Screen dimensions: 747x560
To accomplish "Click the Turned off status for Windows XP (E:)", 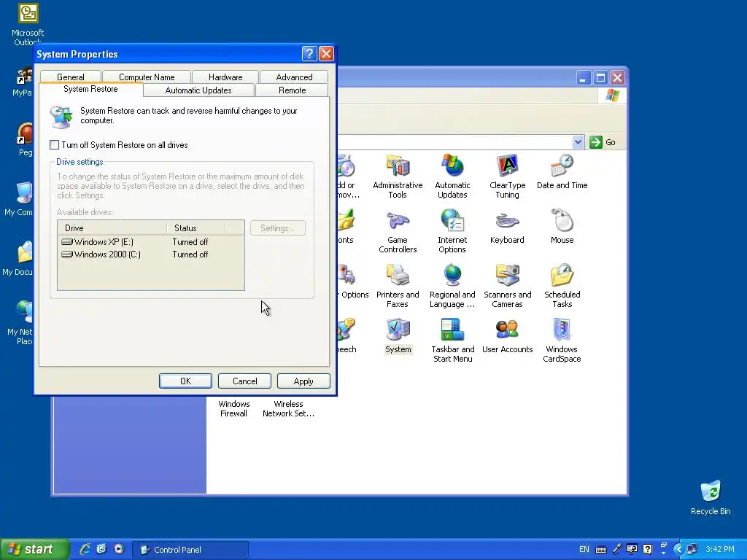I will point(190,242).
